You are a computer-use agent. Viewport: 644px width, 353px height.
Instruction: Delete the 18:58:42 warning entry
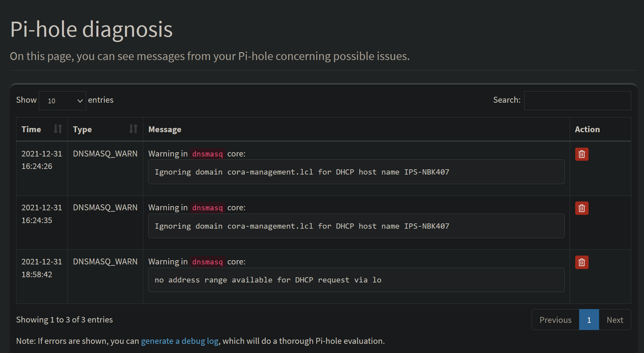pyautogui.click(x=582, y=262)
